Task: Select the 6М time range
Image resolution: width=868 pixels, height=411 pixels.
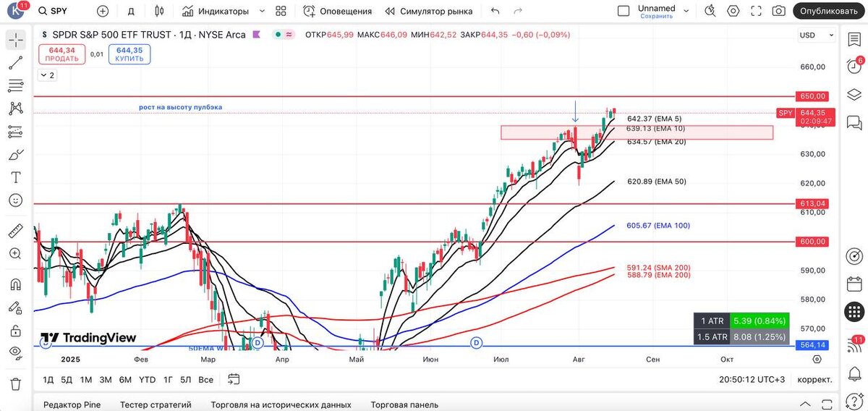Action: [125, 379]
